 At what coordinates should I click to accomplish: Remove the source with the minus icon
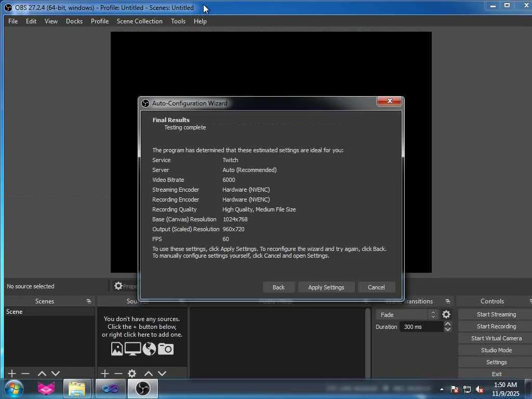(x=118, y=373)
